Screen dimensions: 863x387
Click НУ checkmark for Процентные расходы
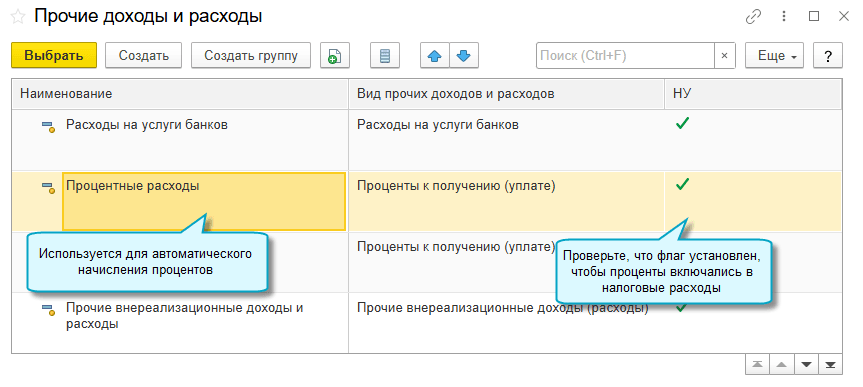coord(682,185)
